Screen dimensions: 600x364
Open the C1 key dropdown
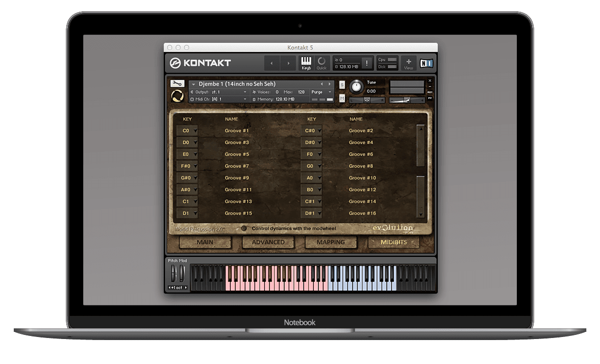click(187, 201)
